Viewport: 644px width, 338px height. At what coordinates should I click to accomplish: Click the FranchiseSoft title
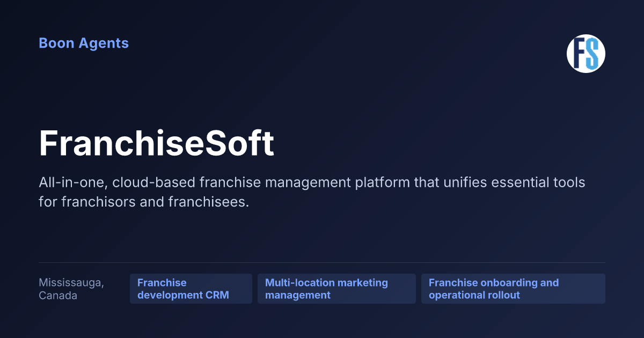157,143
